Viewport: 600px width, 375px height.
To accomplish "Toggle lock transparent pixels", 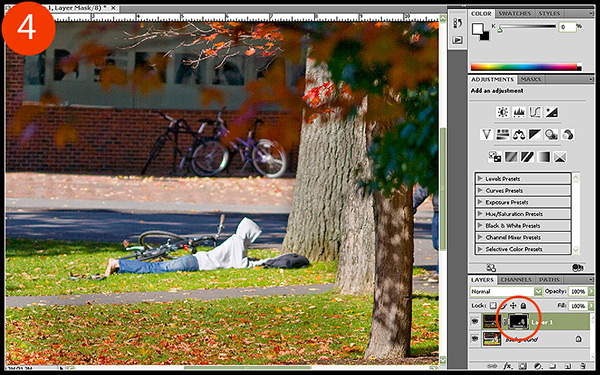I will [493, 306].
